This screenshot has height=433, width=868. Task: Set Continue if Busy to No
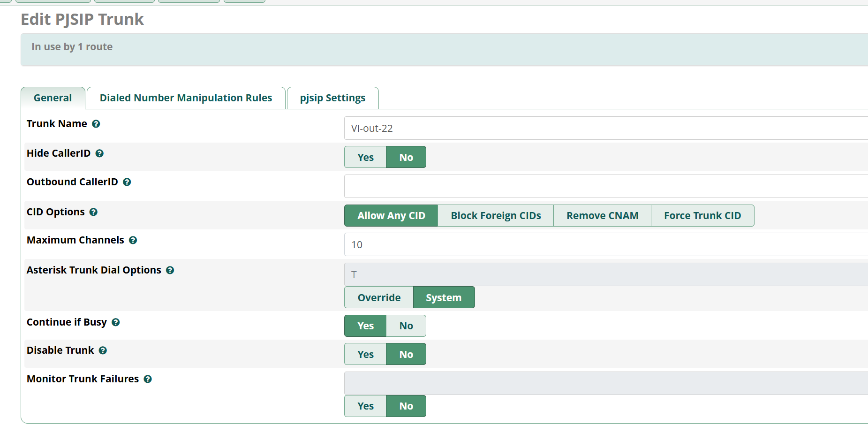pyautogui.click(x=406, y=326)
